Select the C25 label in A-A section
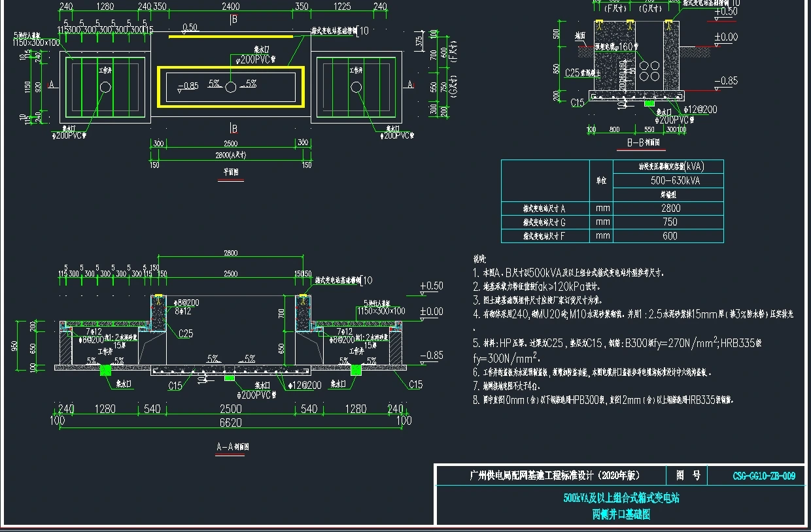Screen dimensions: 811x532 [186, 334]
